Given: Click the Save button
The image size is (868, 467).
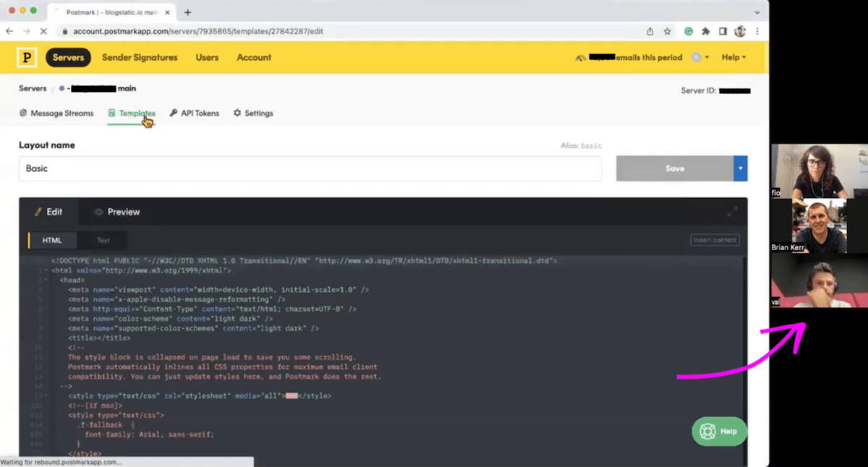Looking at the screenshot, I should pyautogui.click(x=674, y=168).
